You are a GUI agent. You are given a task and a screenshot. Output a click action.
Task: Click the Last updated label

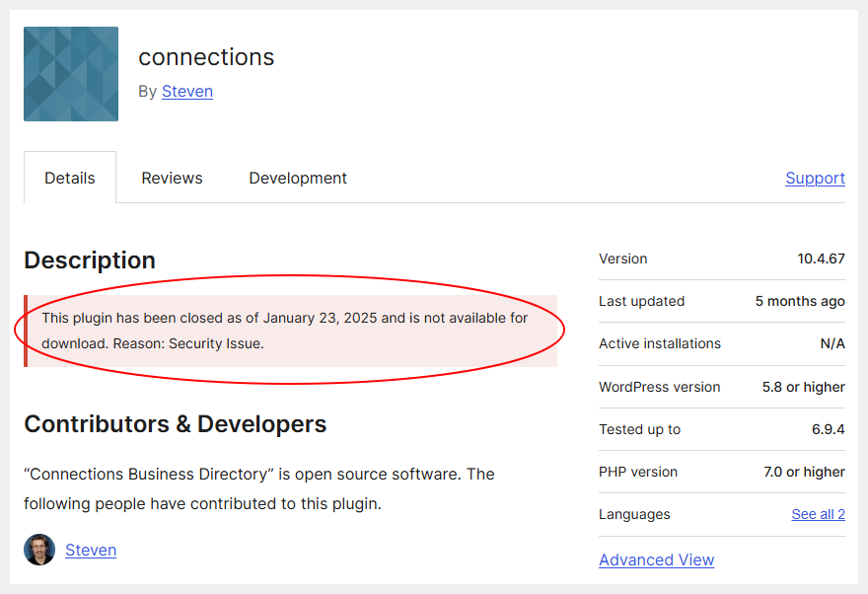(x=641, y=301)
